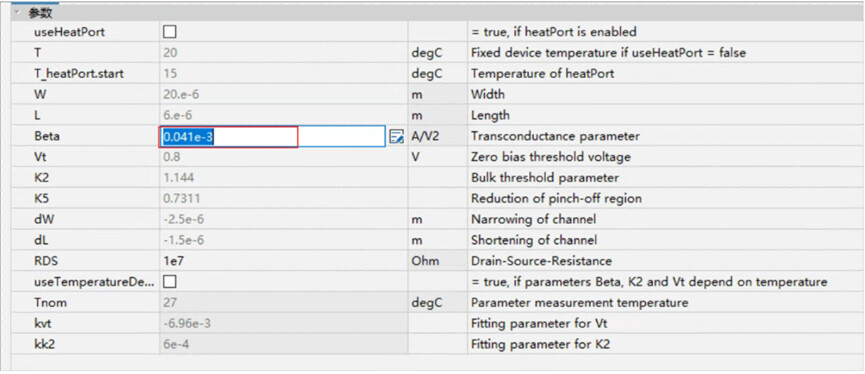Select the Beta parameter name

[x=46, y=136]
